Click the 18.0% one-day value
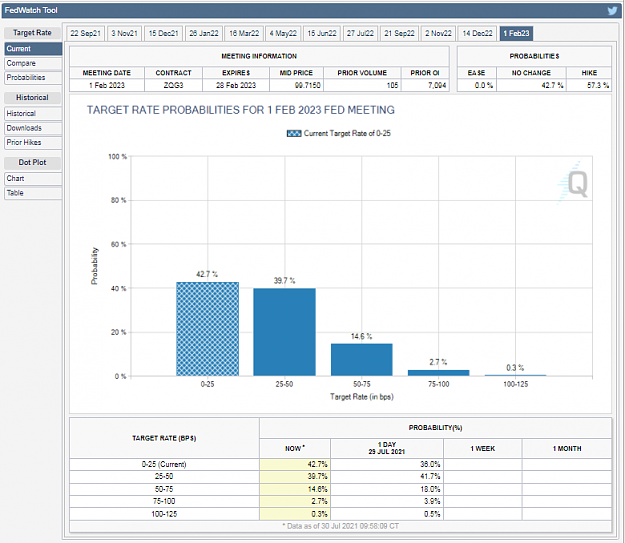 pyautogui.click(x=430, y=489)
